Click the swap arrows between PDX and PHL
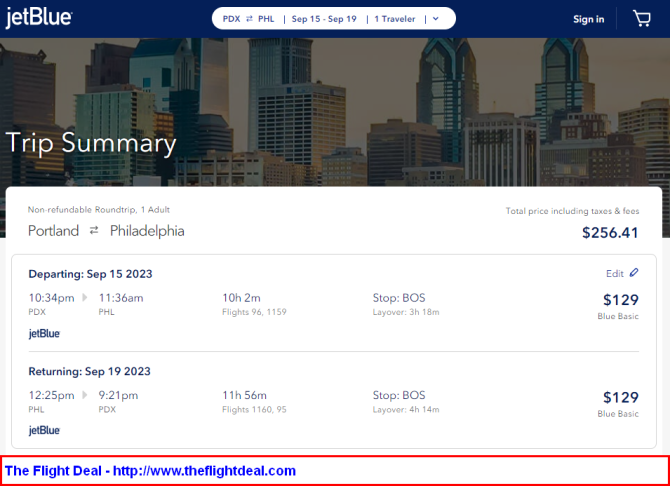 (250, 19)
